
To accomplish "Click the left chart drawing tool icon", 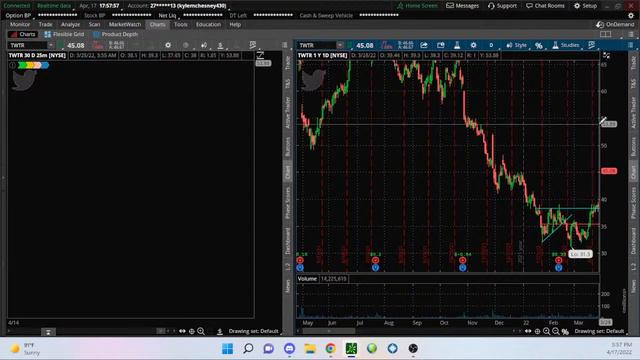I will pyautogui.click(x=260, y=55).
